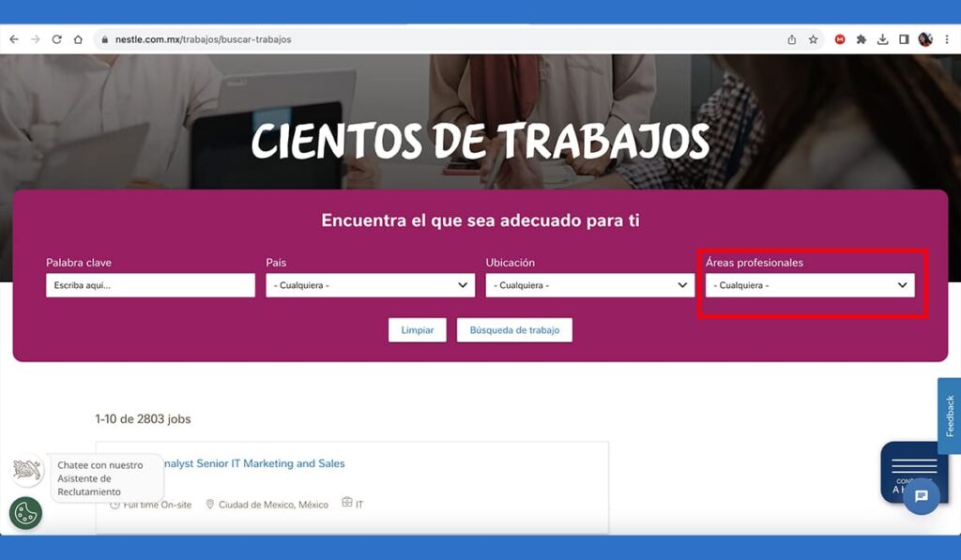The width and height of the screenshot is (961, 560).
Task: Open the browser home page icon
Action: click(78, 39)
